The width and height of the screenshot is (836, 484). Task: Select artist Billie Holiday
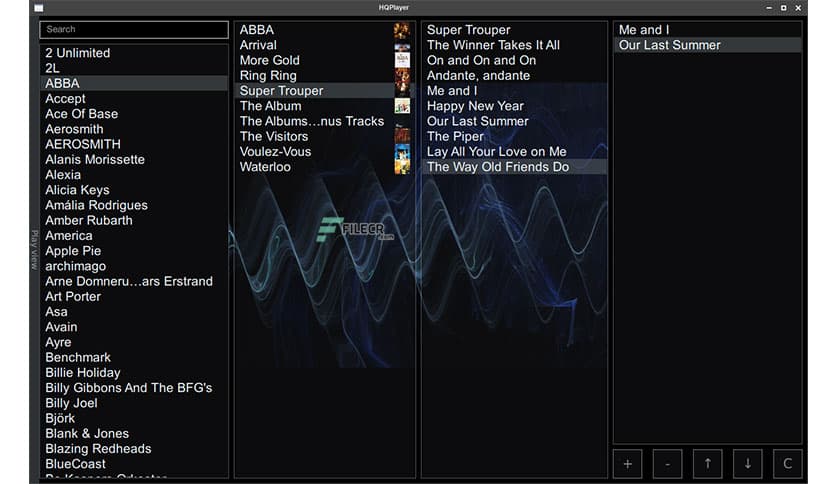pyautogui.click(x=134, y=373)
